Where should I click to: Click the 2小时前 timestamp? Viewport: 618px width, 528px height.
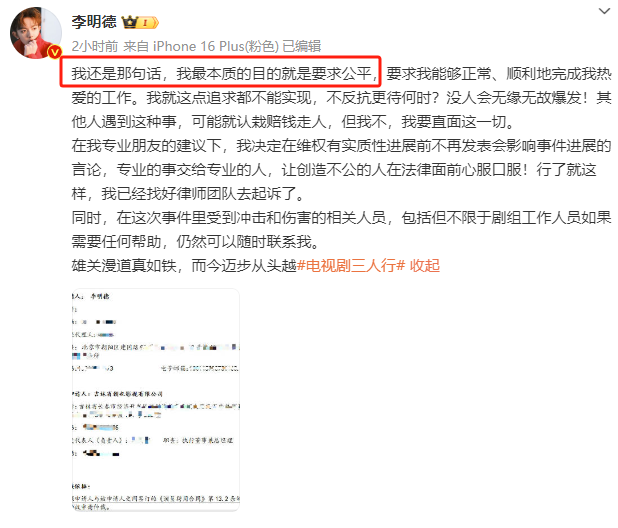pos(95,46)
